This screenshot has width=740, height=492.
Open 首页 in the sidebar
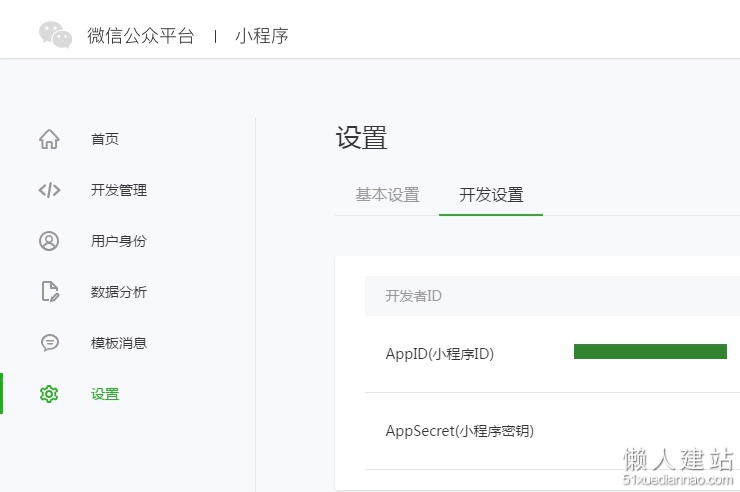pos(105,139)
